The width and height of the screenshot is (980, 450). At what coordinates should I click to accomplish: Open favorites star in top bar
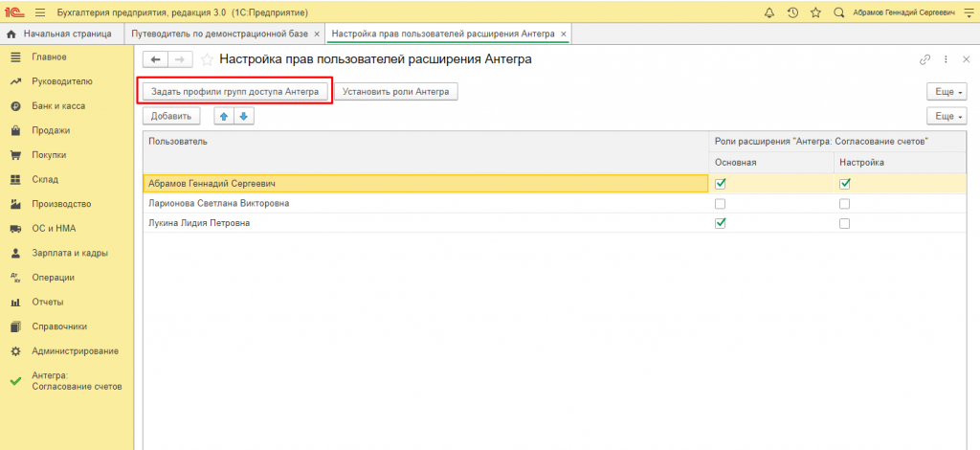click(x=815, y=12)
